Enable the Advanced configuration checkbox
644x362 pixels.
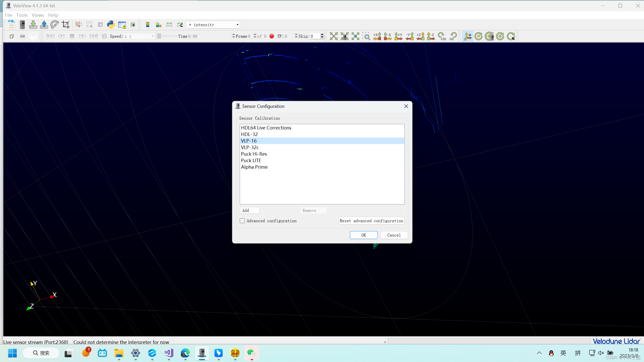(x=242, y=220)
